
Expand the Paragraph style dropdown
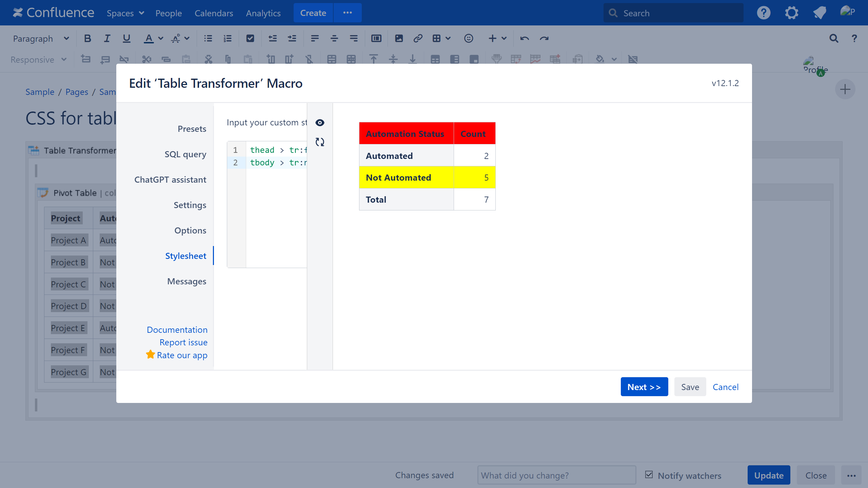point(41,39)
